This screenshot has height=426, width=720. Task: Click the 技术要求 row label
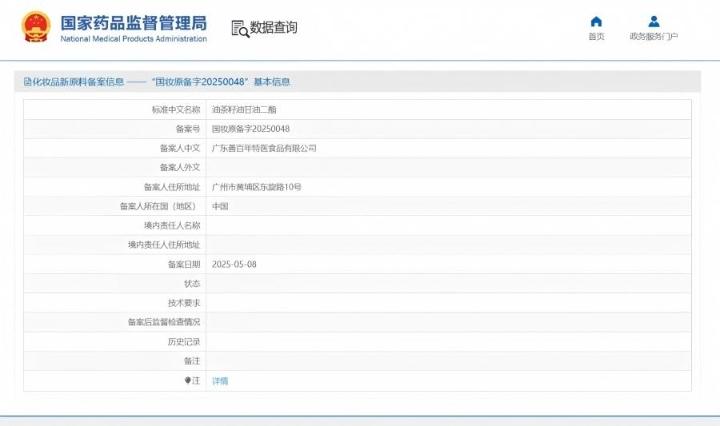tap(184, 303)
